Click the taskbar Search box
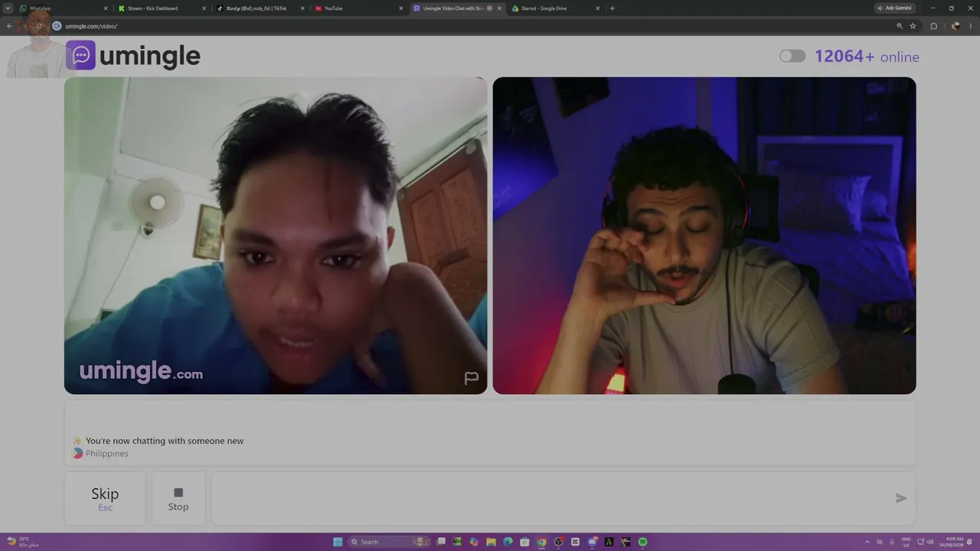This screenshot has width=980, height=551. tap(390, 542)
